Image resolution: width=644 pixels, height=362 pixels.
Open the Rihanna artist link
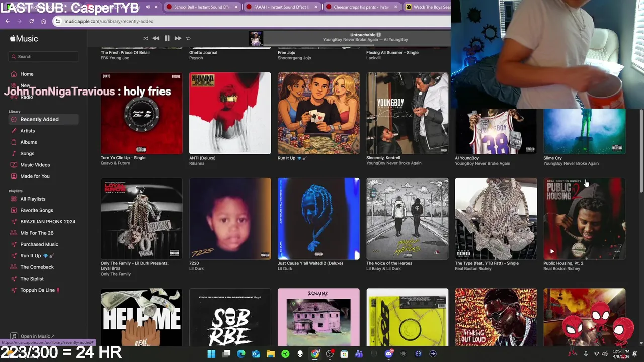(x=197, y=163)
